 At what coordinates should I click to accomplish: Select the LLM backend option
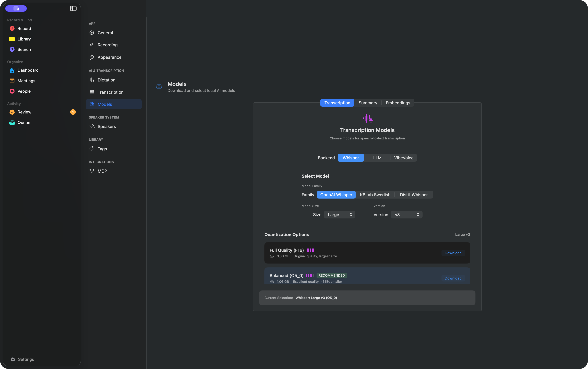[377, 158]
